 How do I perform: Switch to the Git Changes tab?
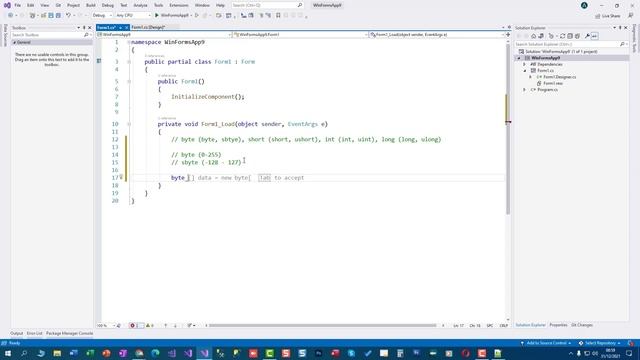click(x=582, y=325)
